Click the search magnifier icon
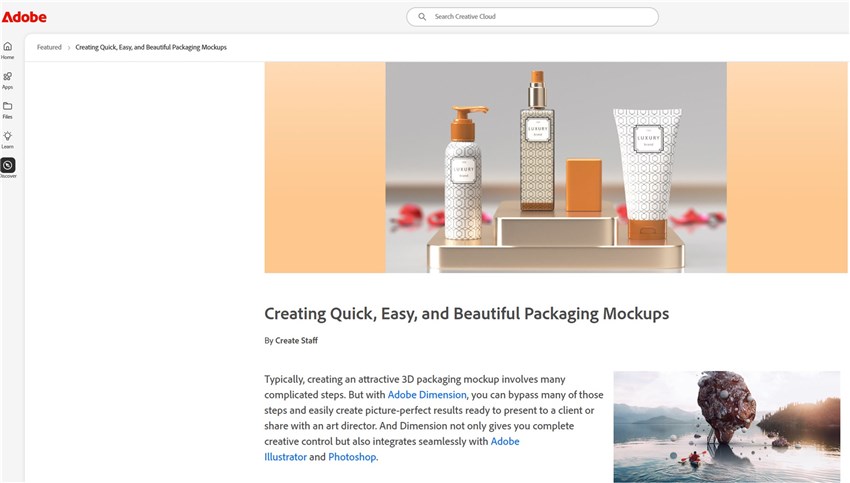 [422, 17]
